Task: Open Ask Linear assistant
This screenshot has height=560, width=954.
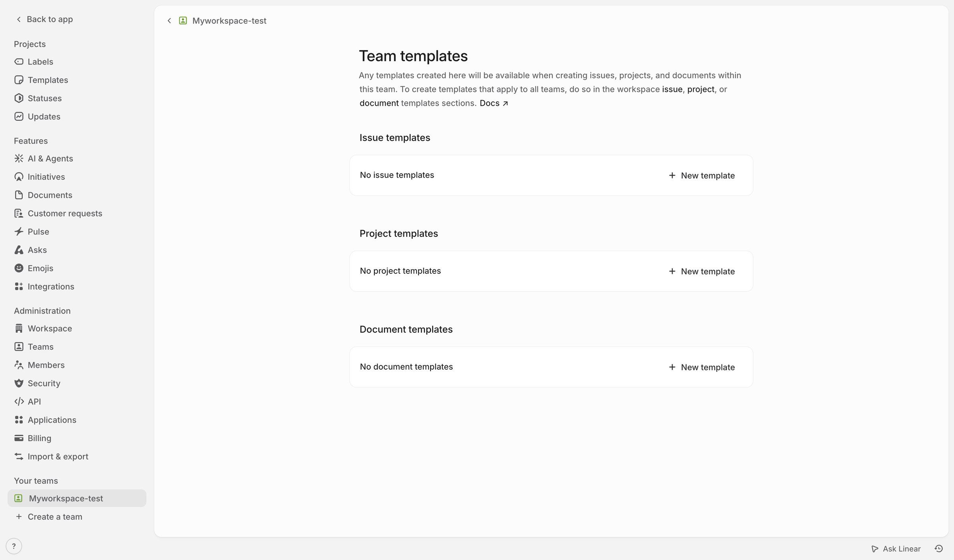Action: [896, 548]
